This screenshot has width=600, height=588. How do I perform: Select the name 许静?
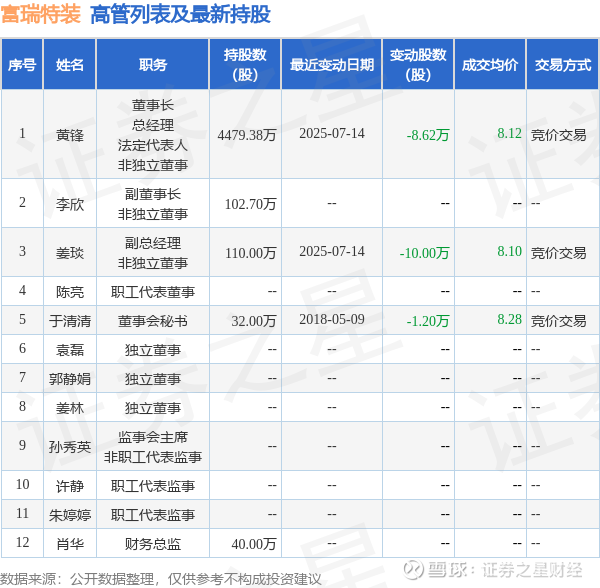70,486
